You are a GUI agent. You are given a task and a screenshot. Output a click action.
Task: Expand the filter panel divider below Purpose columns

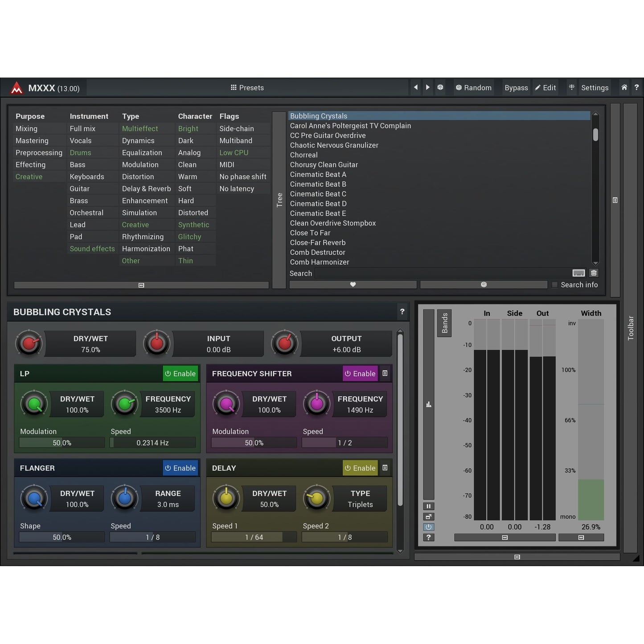pos(141,285)
